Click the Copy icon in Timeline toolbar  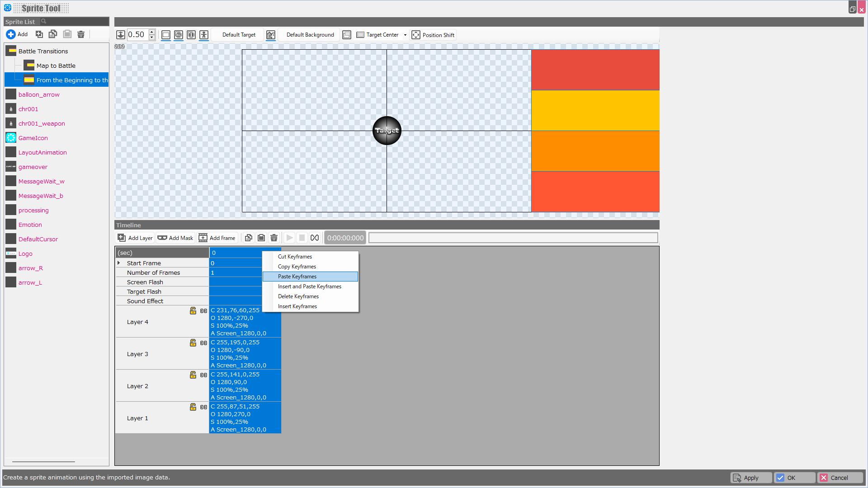(x=248, y=237)
